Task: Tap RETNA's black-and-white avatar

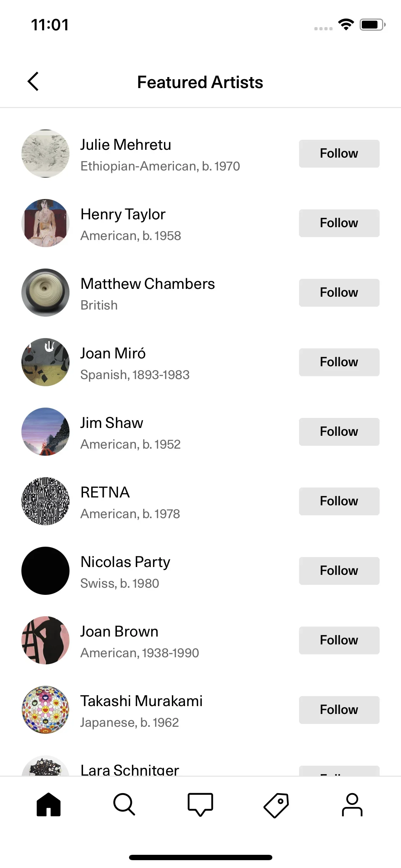Action: [x=45, y=501]
